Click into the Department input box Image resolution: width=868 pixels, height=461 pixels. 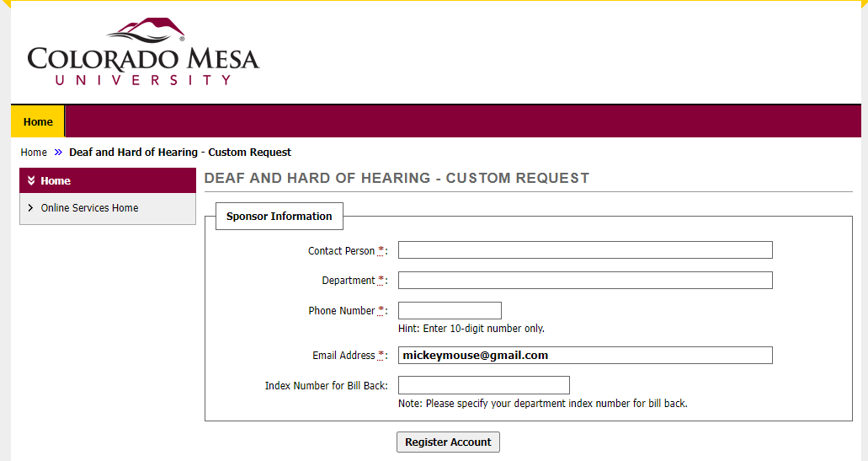point(585,280)
